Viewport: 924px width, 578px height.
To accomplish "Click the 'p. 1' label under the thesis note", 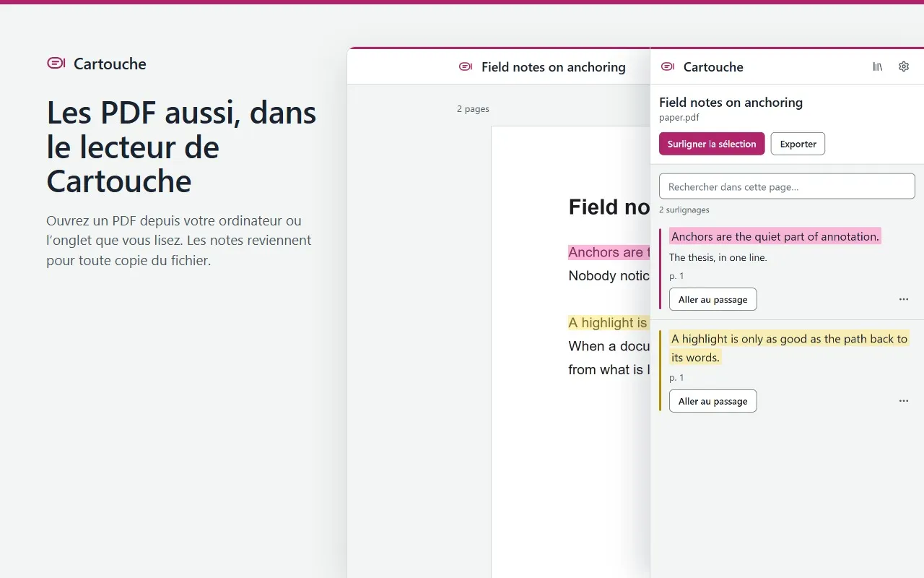I will (676, 276).
